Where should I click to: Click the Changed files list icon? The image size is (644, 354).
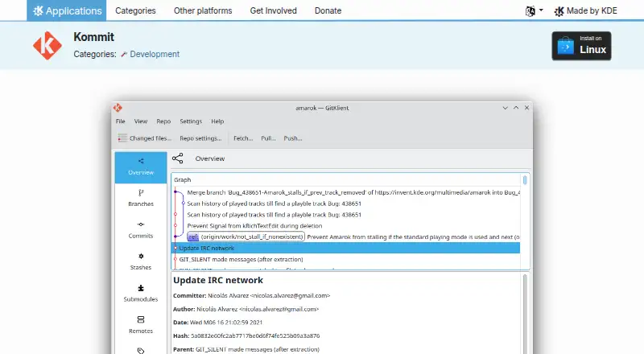(122, 138)
